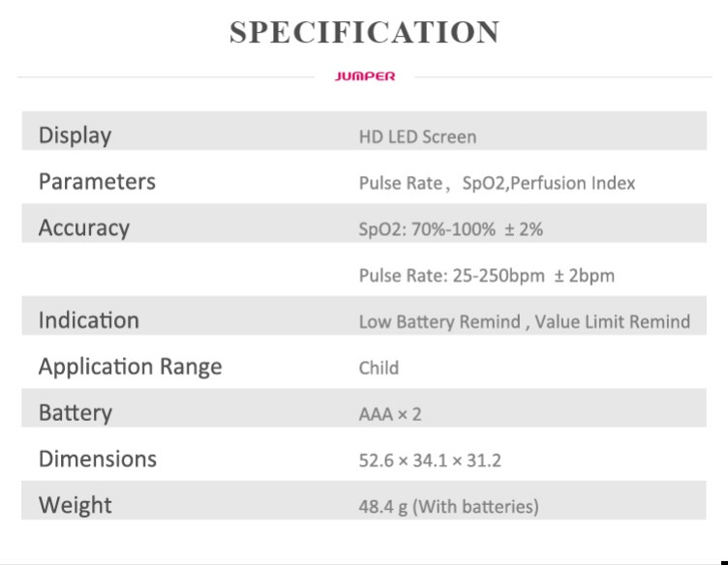This screenshot has width=728, height=565.
Task: Click the Child application value
Action: (379, 368)
